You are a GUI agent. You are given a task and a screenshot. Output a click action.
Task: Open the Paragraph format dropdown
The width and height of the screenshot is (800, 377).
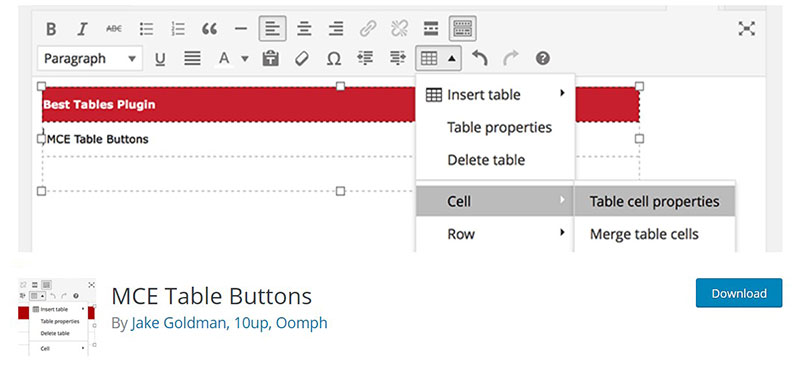click(x=90, y=59)
